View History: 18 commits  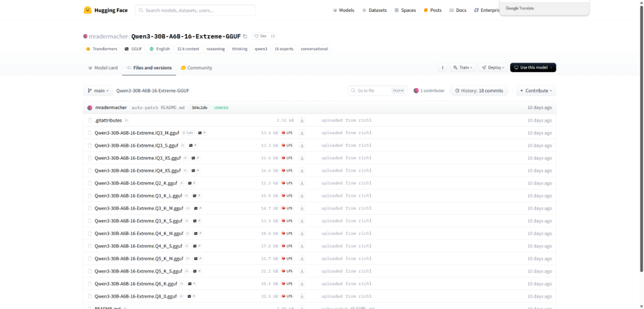[479, 91]
